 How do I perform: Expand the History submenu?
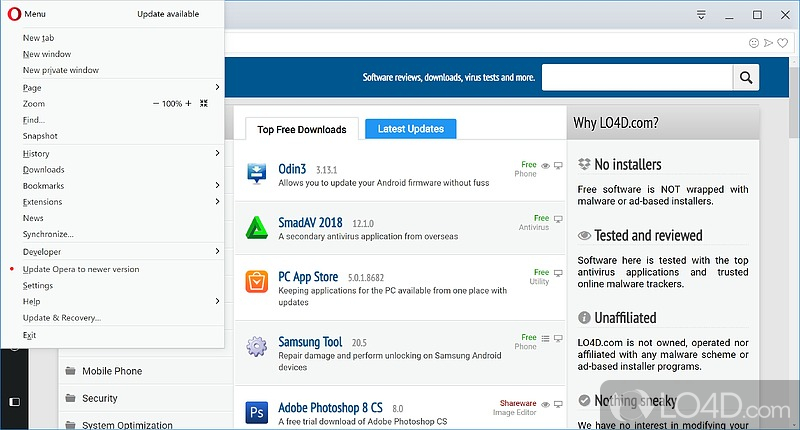[36, 154]
